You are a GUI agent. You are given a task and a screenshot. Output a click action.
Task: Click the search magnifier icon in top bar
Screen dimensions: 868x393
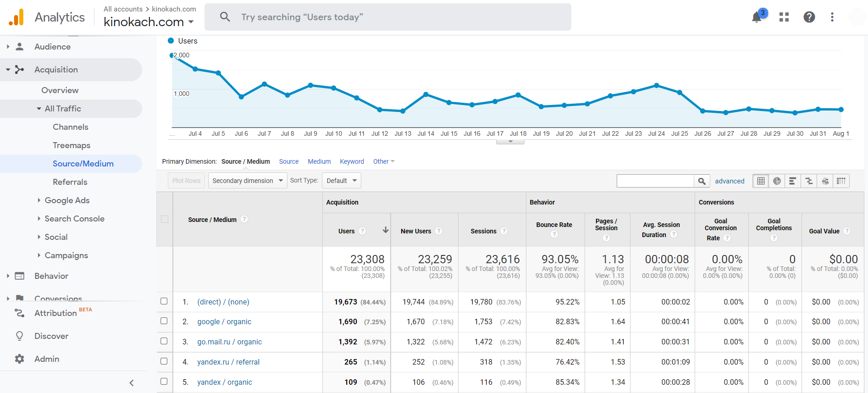(225, 17)
